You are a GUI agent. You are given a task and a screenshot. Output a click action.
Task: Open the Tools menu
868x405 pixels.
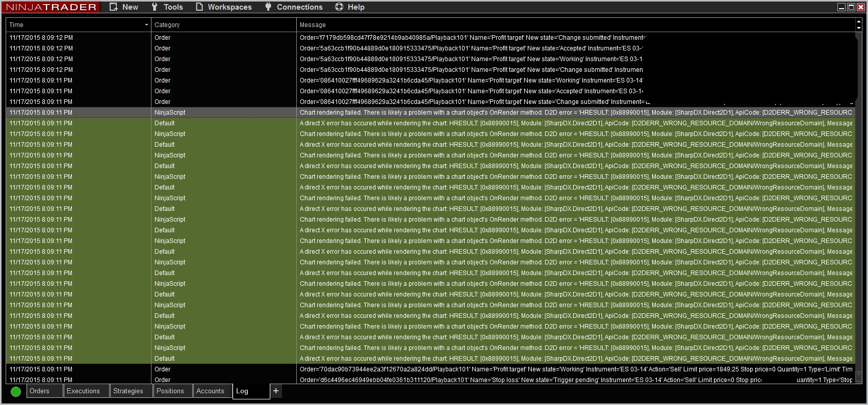click(167, 7)
